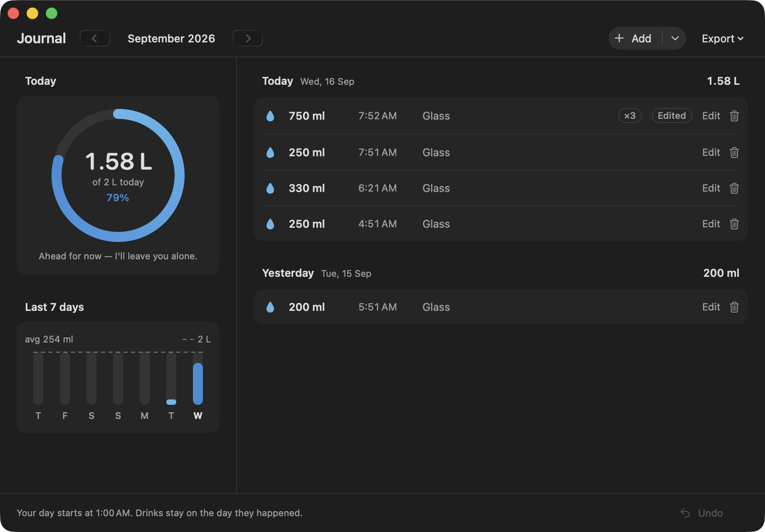
Task: Click the daily progress ring showing 1.58 L
Action: point(118,175)
